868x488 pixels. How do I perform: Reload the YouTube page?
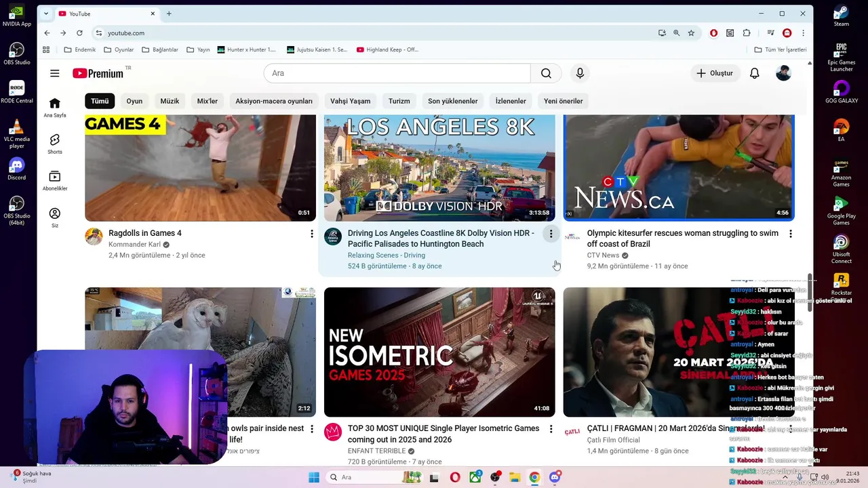point(79,33)
